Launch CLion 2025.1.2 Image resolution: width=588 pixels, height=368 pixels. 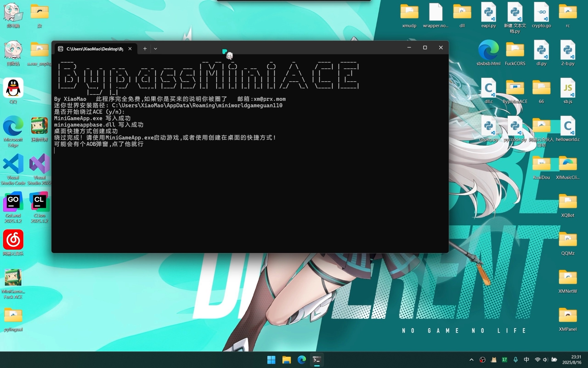pyautogui.click(x=40, y=207)
